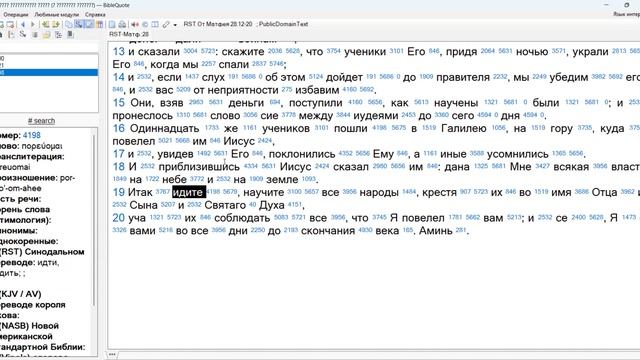Click the printer icon in the toolbar
The image size is (640, 360).
[122, 24]
